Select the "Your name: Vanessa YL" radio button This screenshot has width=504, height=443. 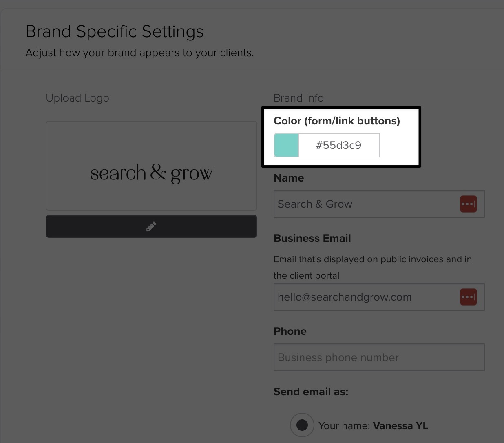coord(302,425)
